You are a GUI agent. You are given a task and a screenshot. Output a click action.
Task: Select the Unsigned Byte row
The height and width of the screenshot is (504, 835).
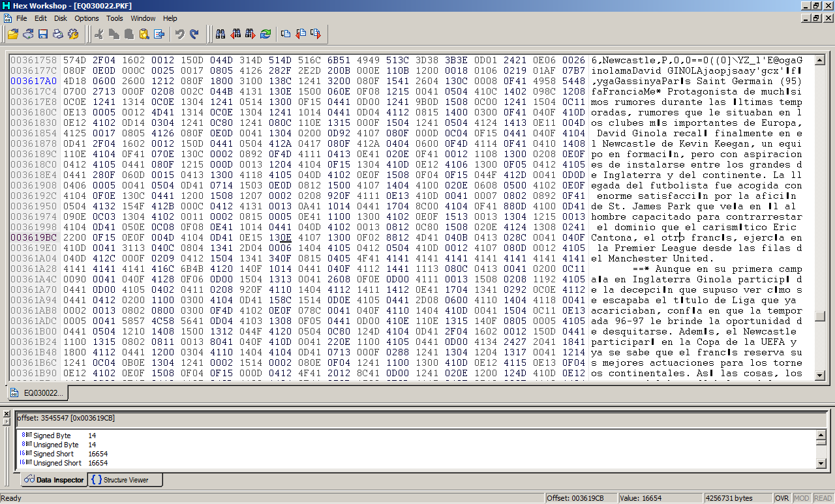[x=417, y=445]
